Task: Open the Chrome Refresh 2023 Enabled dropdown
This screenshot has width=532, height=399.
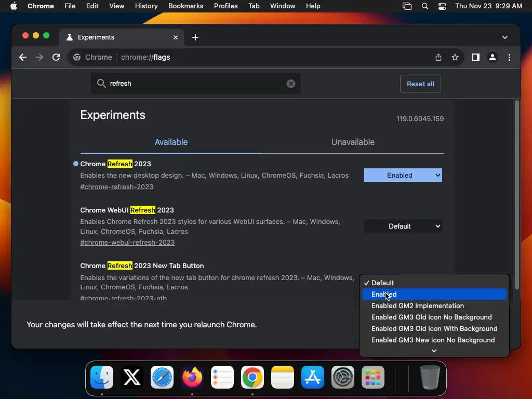Action: coord(403,176)
